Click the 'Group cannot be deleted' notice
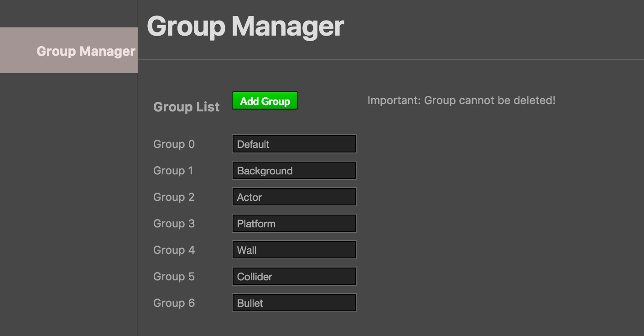Screen dimensions: 644x336 [462, 100]
